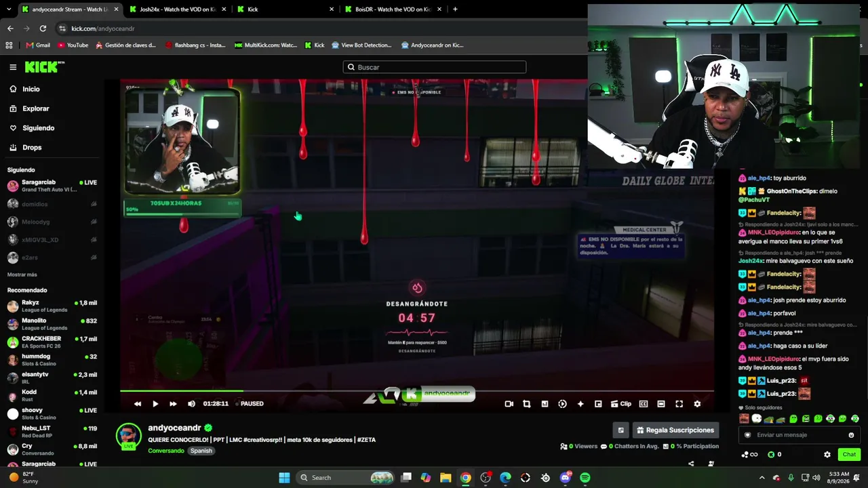
Task: Toggle picture-in-picture in the player
Action: click(598, 404)
